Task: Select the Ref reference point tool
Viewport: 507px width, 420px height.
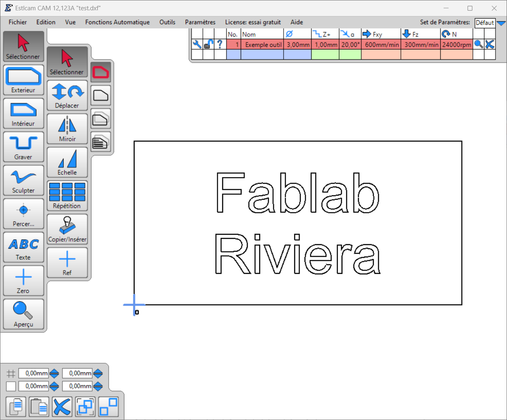Action: pos(67,263)
